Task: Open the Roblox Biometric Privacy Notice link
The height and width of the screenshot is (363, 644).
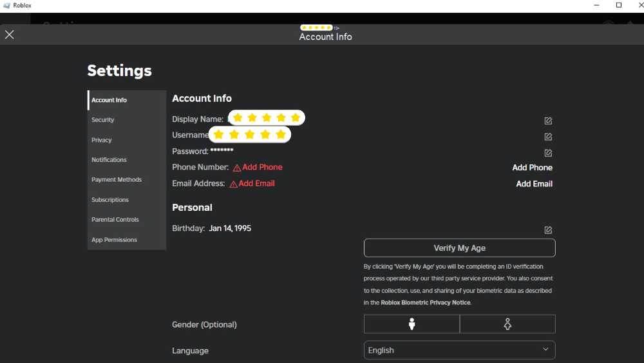Action: [426, 302]
